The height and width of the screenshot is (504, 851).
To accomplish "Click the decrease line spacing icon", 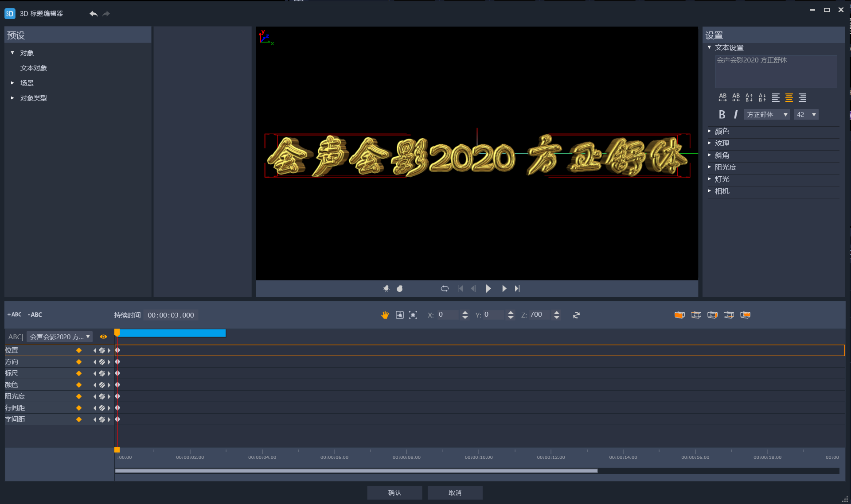I will [x=762, y=97].
